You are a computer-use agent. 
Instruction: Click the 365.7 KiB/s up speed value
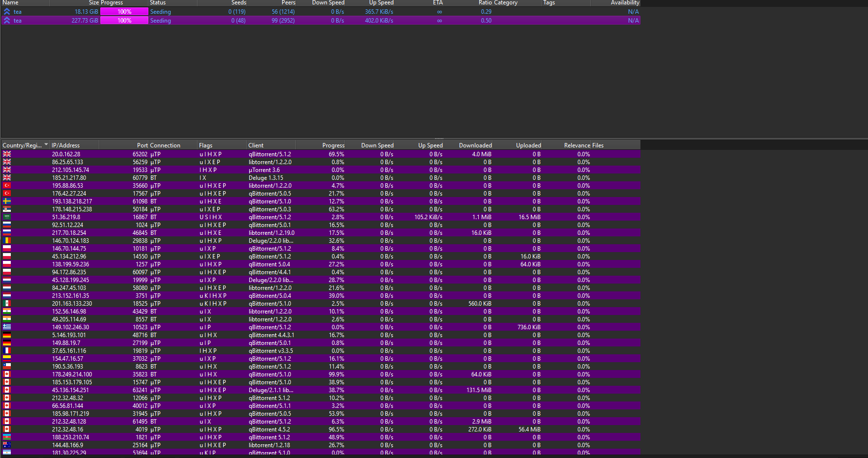[379, 11]
